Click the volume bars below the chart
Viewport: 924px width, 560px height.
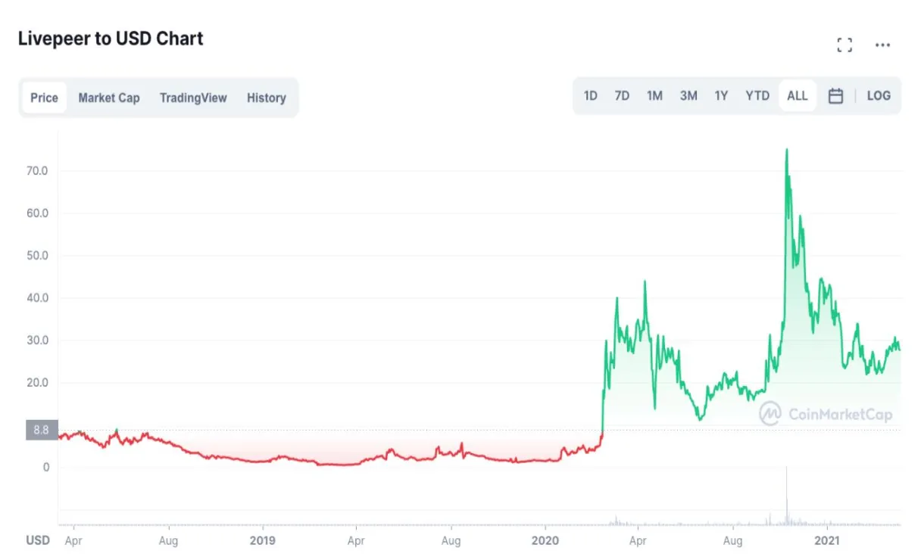[x=786, y=518]
